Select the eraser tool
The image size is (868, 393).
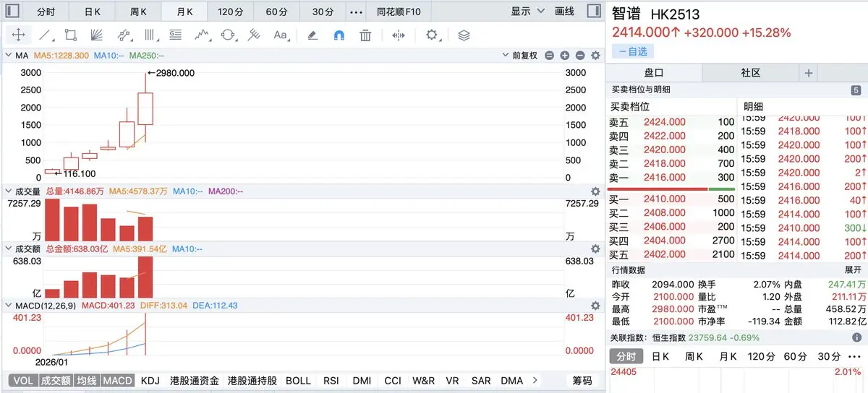tap(312, 35)
